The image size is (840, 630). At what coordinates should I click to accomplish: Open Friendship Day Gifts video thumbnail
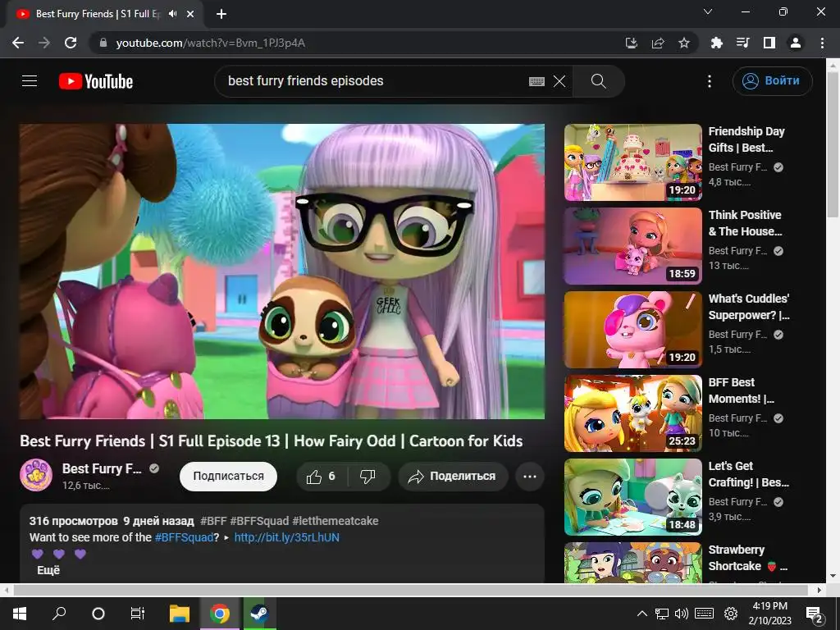(x=632, y=162)
